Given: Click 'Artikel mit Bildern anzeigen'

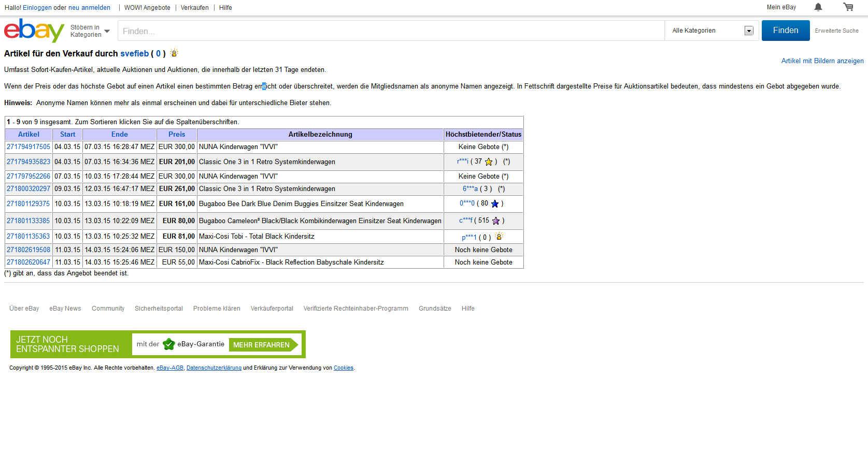Looking at the screenshot, I should pos(822,61).
